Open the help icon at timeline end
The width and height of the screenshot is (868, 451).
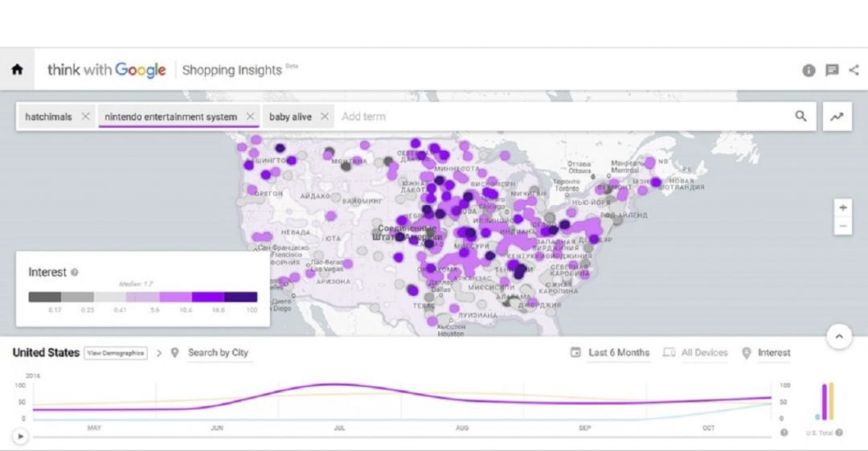click(784, 433)
